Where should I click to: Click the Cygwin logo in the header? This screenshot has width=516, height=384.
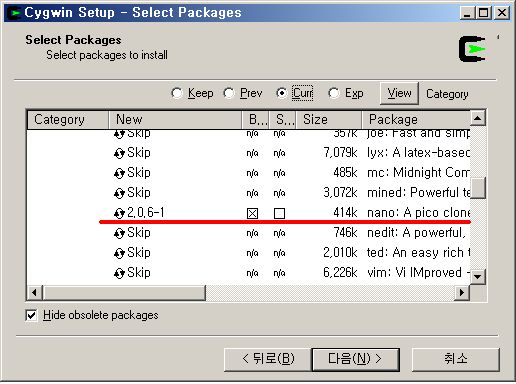472,49
